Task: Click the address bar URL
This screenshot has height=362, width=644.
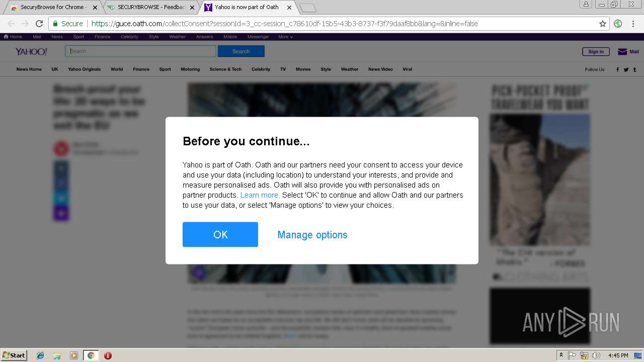Action: [284, 24]
